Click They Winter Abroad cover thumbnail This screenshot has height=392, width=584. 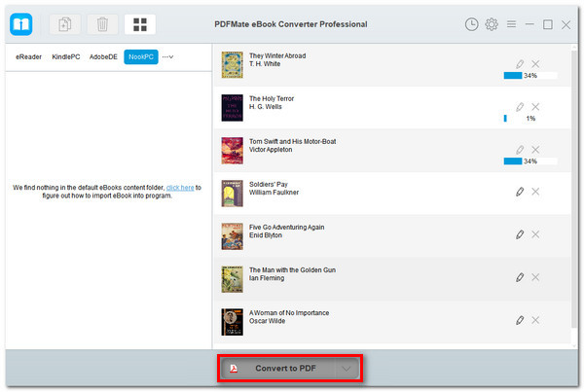click(x=232, y=65)
